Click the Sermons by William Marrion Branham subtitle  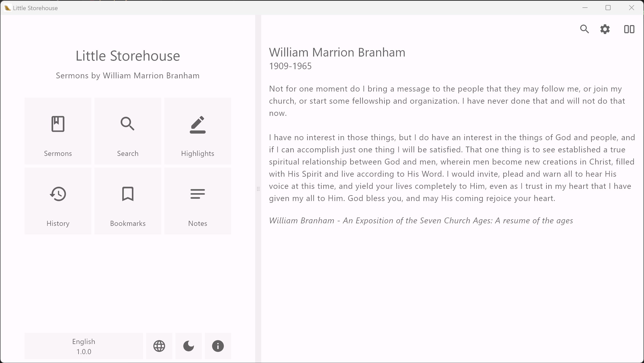point(128,76)
